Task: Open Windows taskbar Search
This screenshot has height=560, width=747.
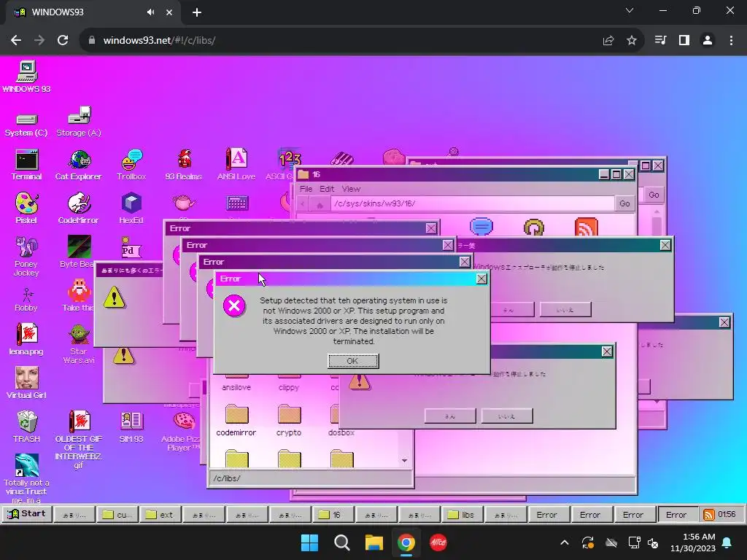Action: 341,542
